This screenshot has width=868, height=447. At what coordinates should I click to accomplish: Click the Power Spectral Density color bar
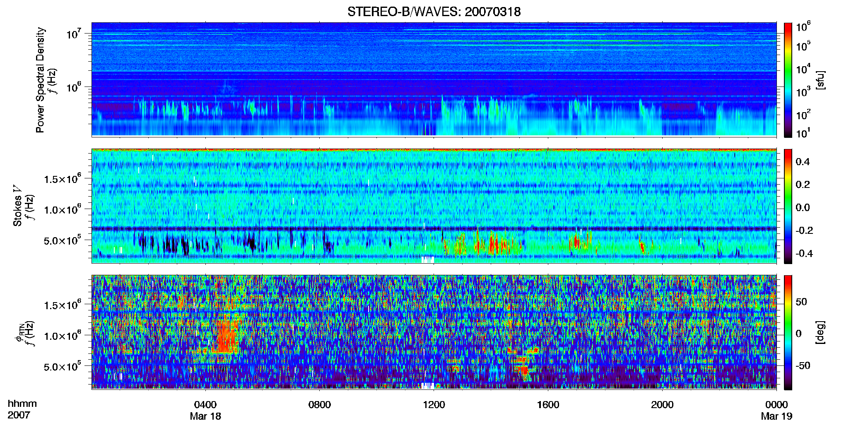[x=788, y=80]
